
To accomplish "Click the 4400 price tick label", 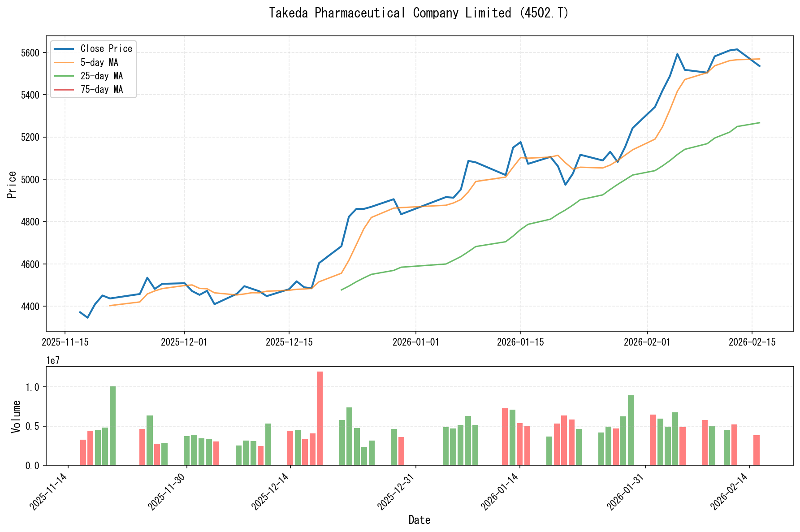I will [30, 307].
